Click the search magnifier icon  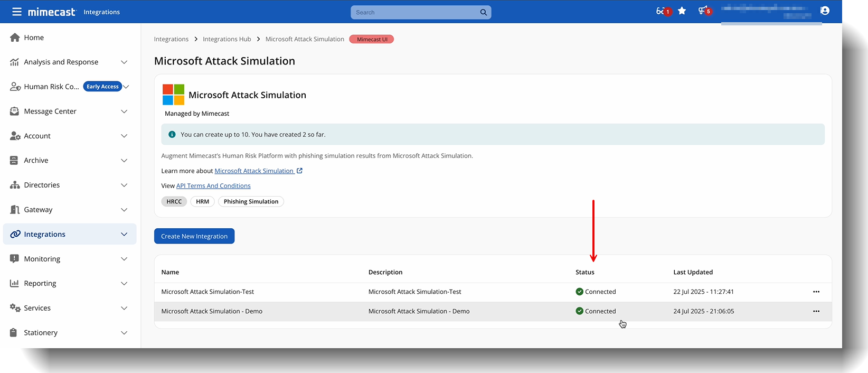483,12
